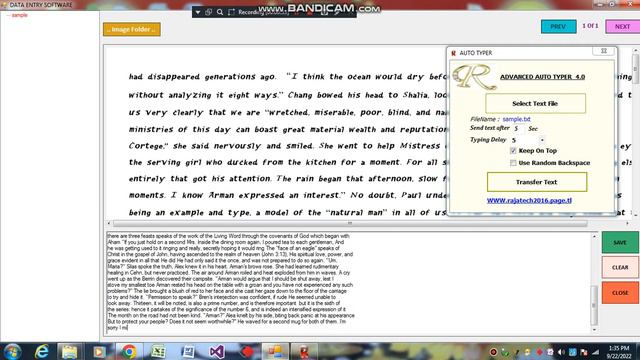Click the Transfer Text button
Image resolution: width=640 pixels, height=360 pixels.
[537, 182]
